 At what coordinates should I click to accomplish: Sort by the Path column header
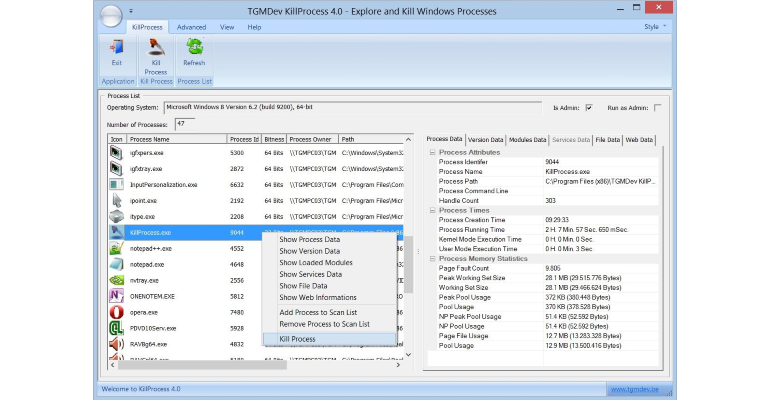371,139
